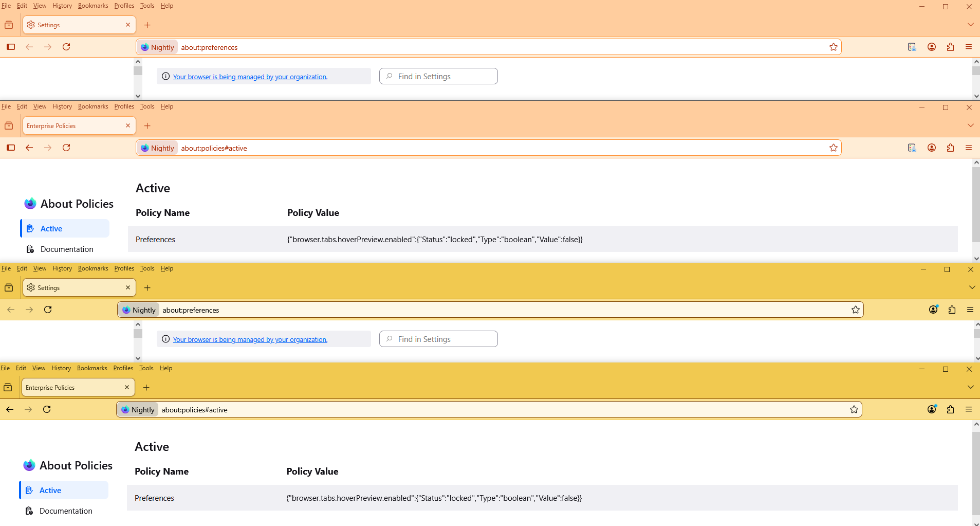Open new tab in orange Settings window

point(147,25)
